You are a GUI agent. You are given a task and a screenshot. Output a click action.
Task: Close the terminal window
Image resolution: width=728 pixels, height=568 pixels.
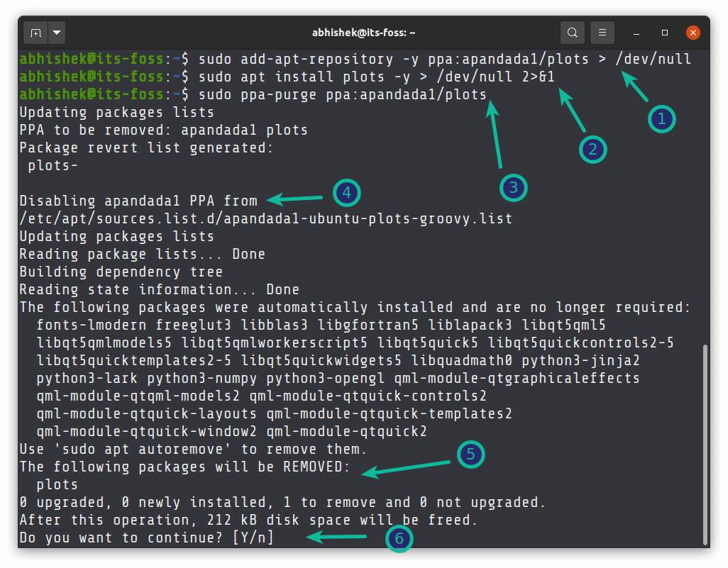click(693, 33)
